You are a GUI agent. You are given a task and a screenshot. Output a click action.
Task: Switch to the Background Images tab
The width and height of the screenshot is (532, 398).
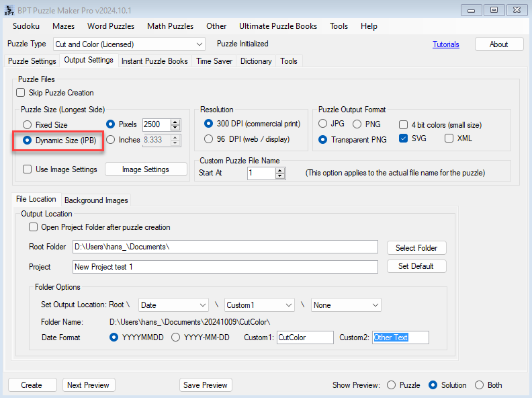click(96, 200)
